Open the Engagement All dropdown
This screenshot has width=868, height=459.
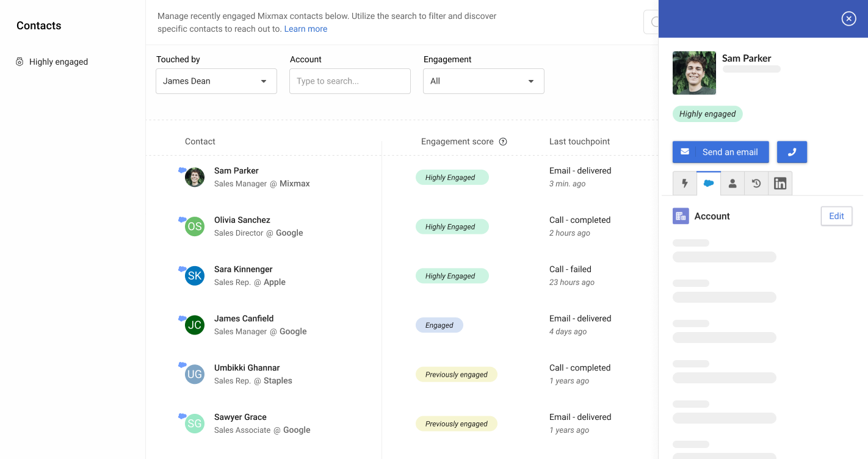[x=483, y=81]
